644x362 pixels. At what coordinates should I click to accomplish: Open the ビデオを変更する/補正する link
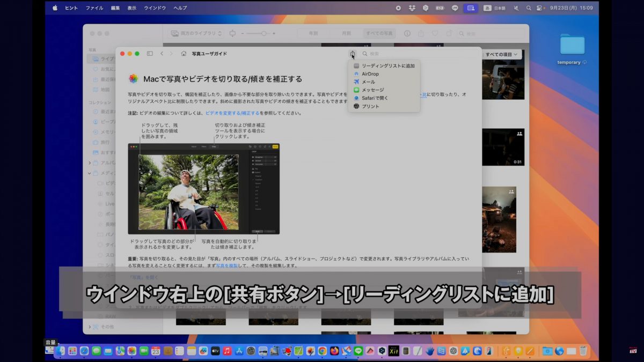pos(232,113)
